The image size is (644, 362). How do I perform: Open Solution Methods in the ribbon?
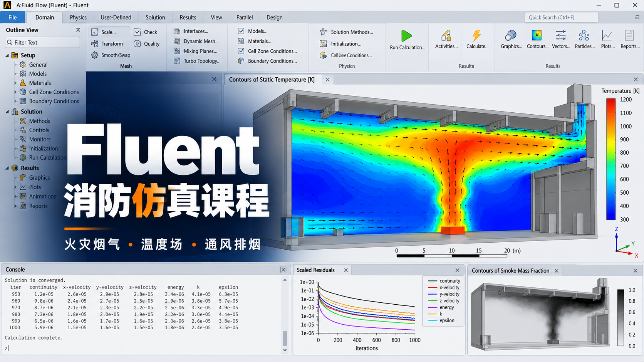tap(346, 32)
